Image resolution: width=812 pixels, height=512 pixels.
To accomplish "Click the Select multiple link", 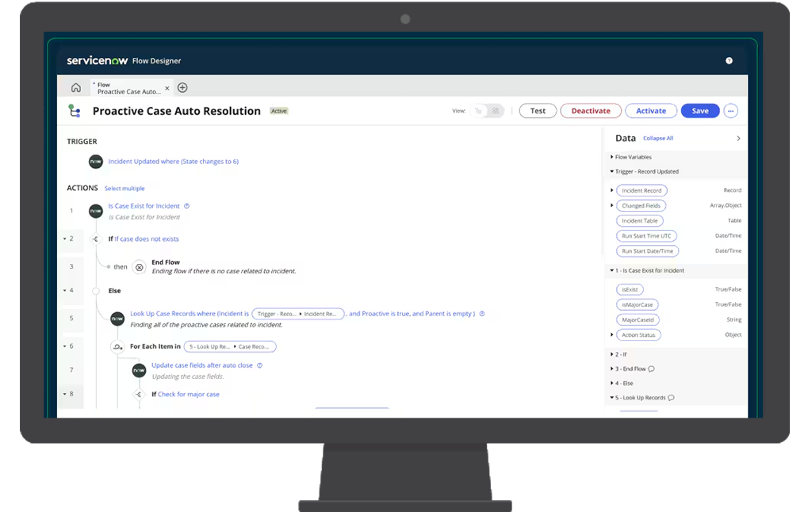I will point(124,189).
